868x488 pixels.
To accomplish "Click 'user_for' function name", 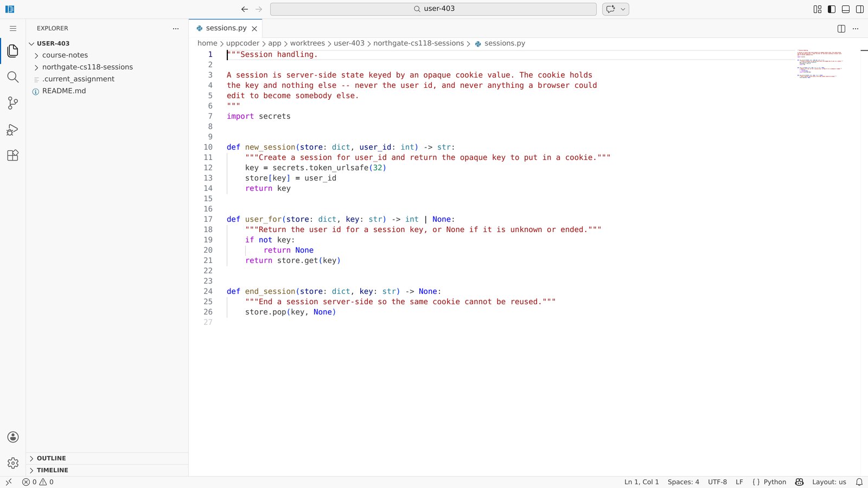I will (x=263, y=219).
